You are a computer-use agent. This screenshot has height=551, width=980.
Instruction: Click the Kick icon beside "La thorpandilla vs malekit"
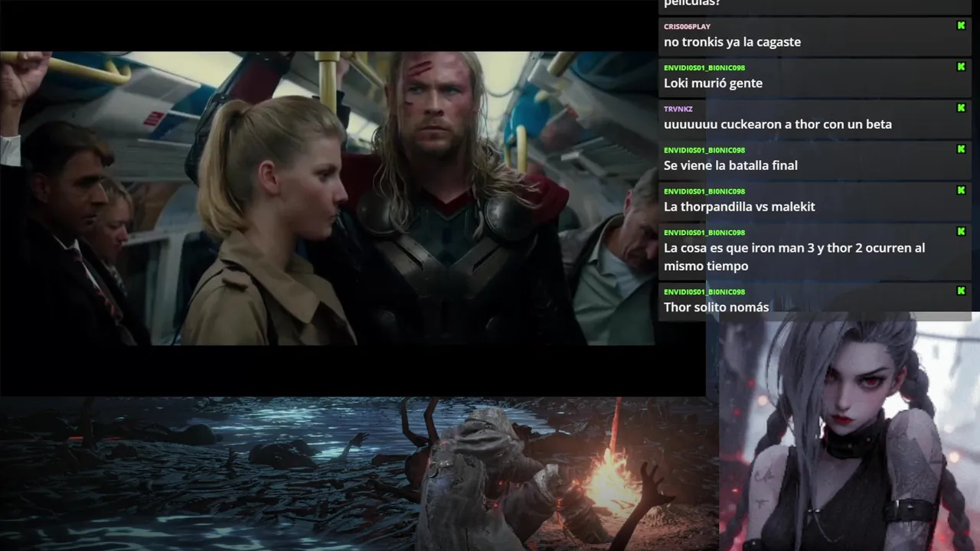coord(961,191)
